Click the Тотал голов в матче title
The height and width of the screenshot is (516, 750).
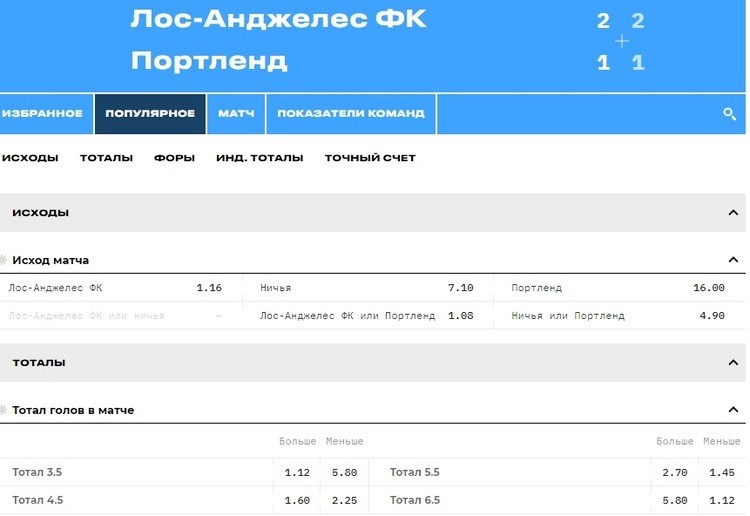coord(73,410)
